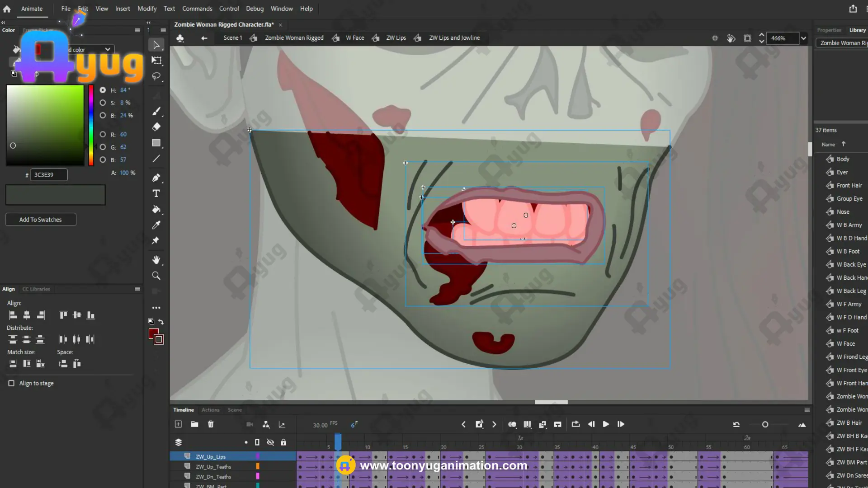The width and height of the screenshot is (868, 488).
Task: Select the Hand tool
Action: [156, 260]
